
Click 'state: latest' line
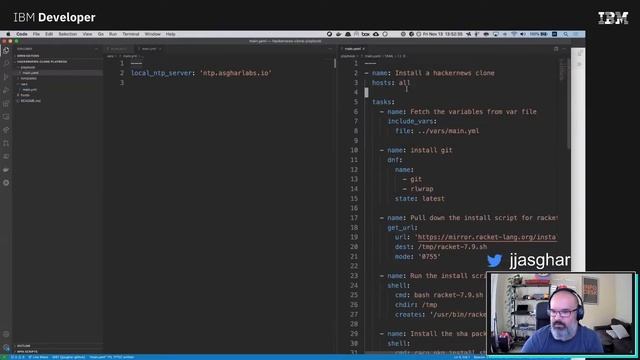pos(420,199)
